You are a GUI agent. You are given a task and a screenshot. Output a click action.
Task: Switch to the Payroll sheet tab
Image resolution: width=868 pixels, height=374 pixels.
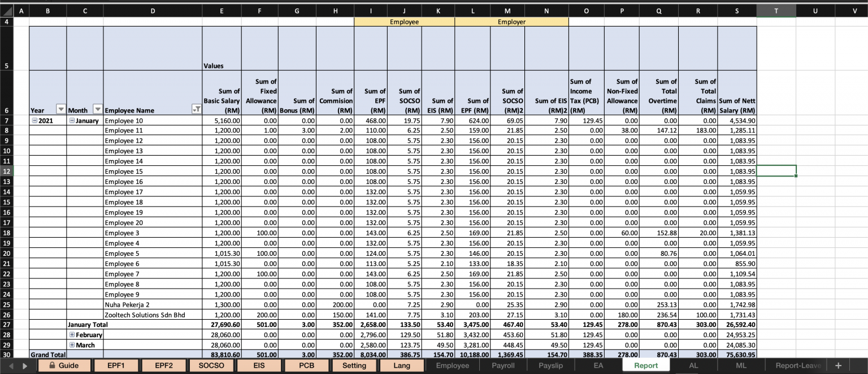pos(502,366)
